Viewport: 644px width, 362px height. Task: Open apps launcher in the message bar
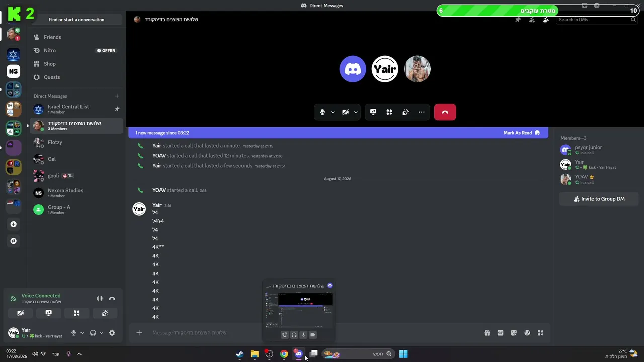[541, 333]
